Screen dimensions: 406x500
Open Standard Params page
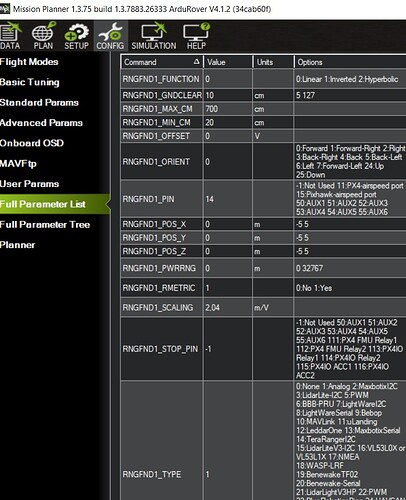[39, 102]
